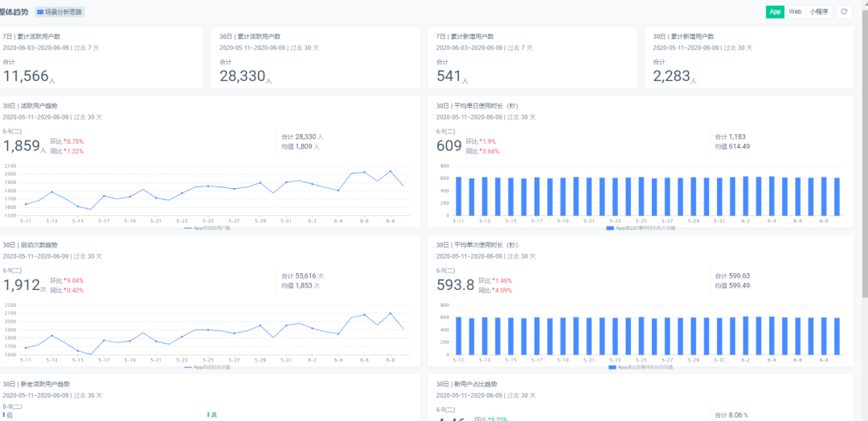The image size is (868, 421).
Task: Refresh the dashboard with the reload icon
Action: 844,11
